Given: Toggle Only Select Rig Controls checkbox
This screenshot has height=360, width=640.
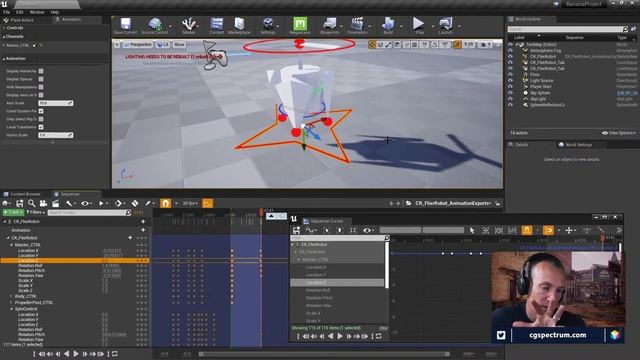Looking at the screenshot, I should click(x=41, y=119).
